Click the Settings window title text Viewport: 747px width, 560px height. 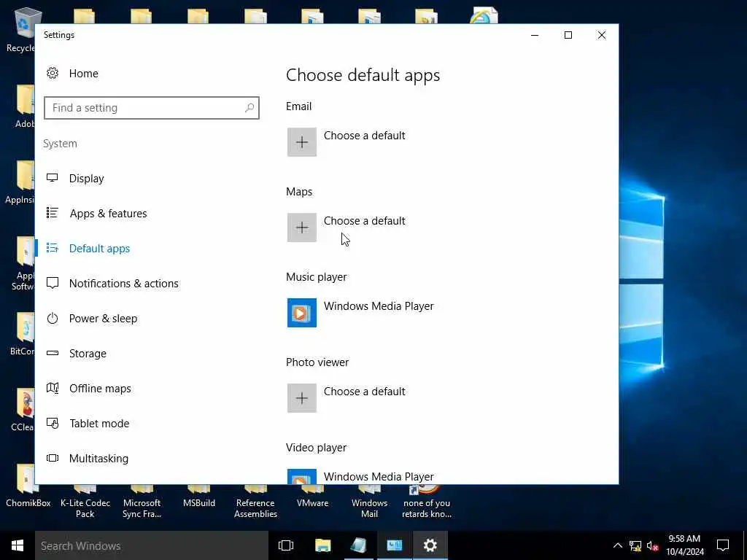pyautogui.click(x=59, y=35)
